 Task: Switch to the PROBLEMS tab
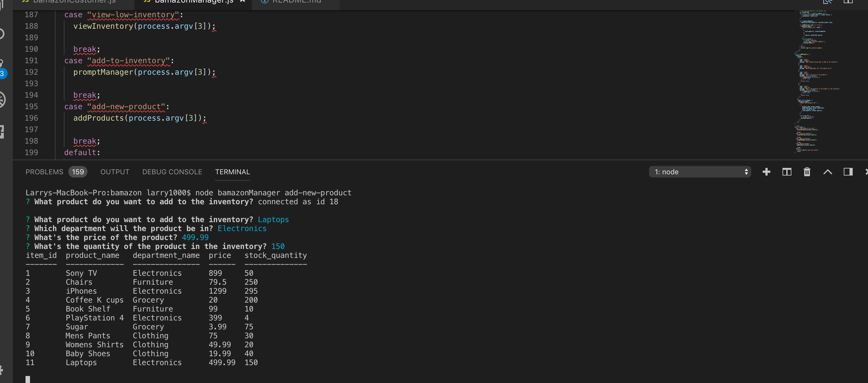(x=44, y=172)
